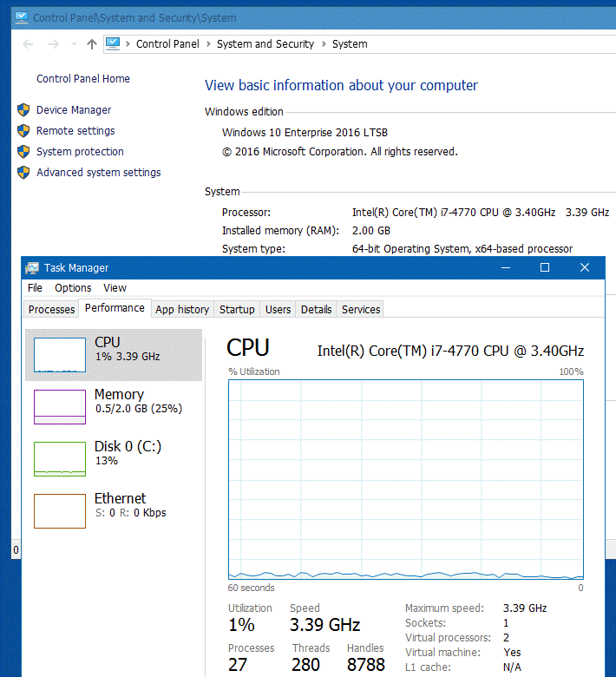
Task: Click the Up arrow in Control Panel navigation
Action: tap(92, 44)
